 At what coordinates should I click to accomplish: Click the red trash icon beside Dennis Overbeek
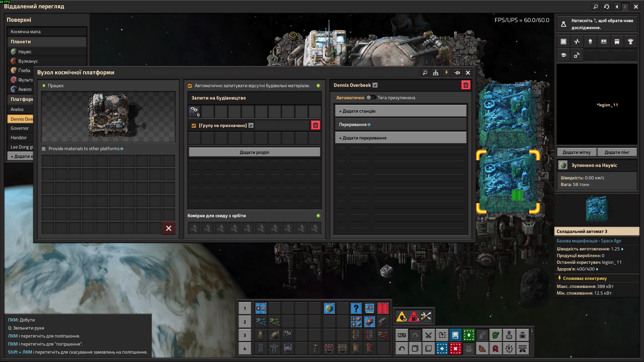pyautogui.click(x=466, y=85)
